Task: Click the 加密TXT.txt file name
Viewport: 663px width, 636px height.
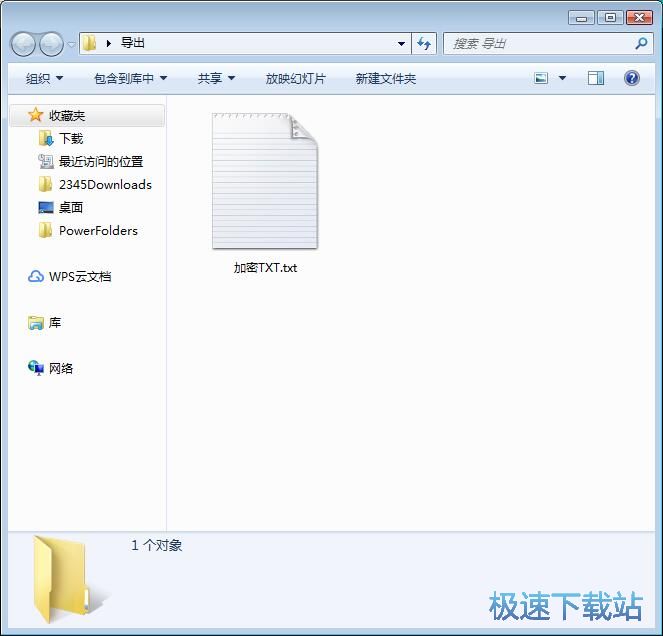Action: click(x=265, y=268)
